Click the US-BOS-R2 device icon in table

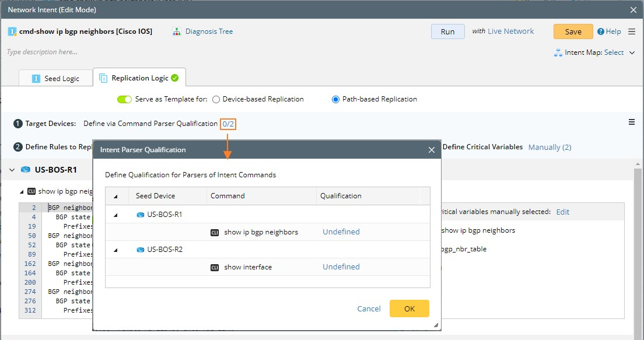coord(140,250)
